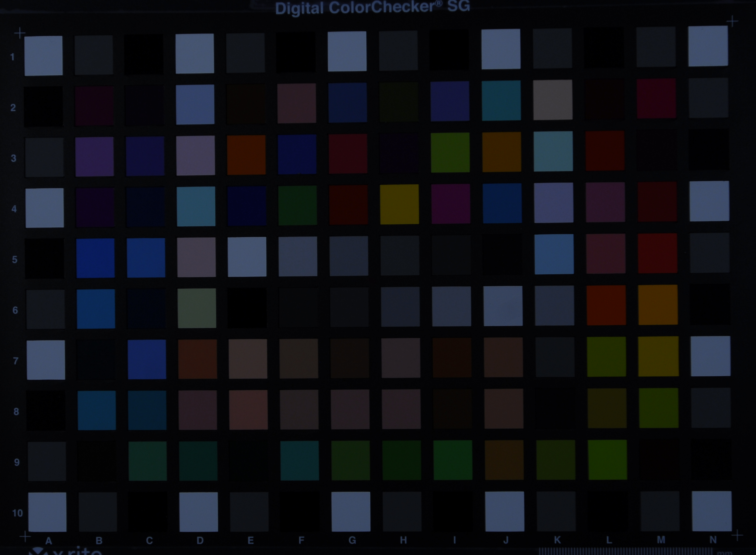
Task: Click the top-right registration crosshair mark
Action: [732, 22]
